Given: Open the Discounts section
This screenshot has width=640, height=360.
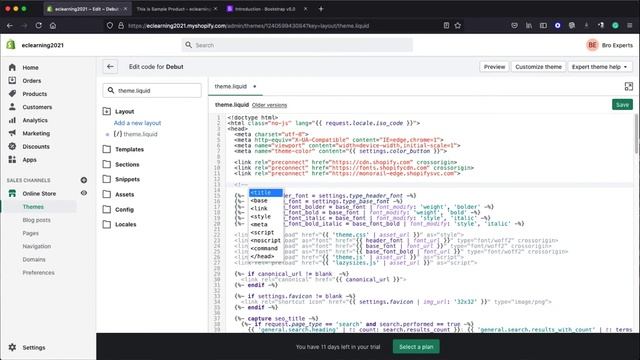Looking at the screenshot, I should [36, 146].
